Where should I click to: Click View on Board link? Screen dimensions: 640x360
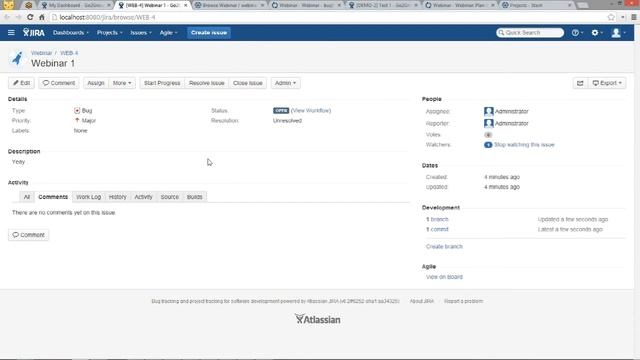pyautogui.click(x=444, y=277)
